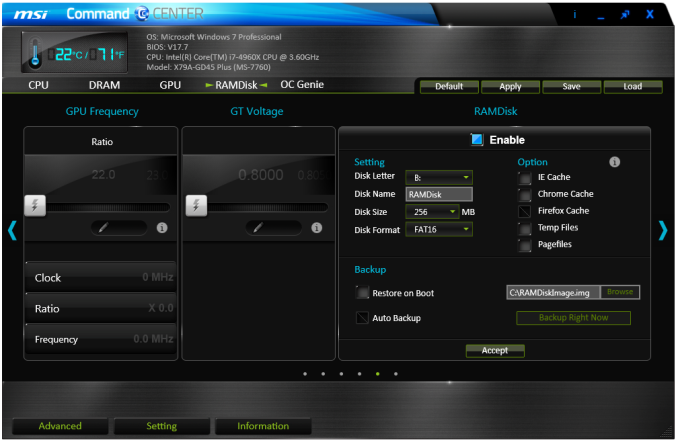Toggle Temp Files option
The width and height of the screenshot is (678, 442).
pyautogui.click(x=524, y=228)
